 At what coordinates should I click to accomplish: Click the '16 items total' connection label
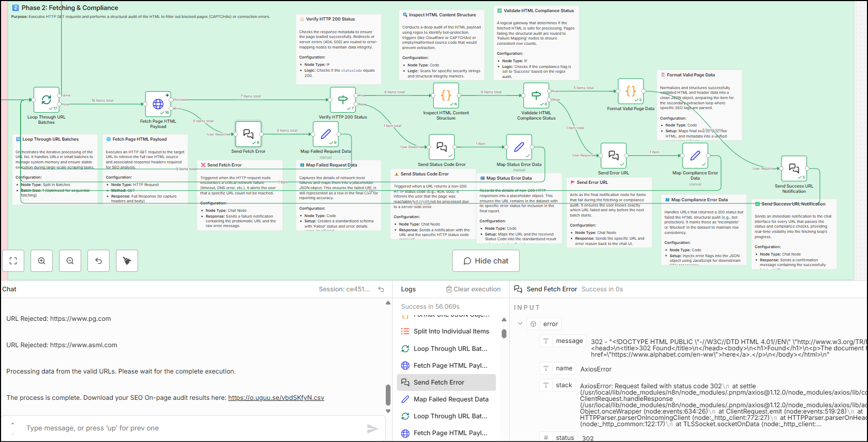coord(102,101)
